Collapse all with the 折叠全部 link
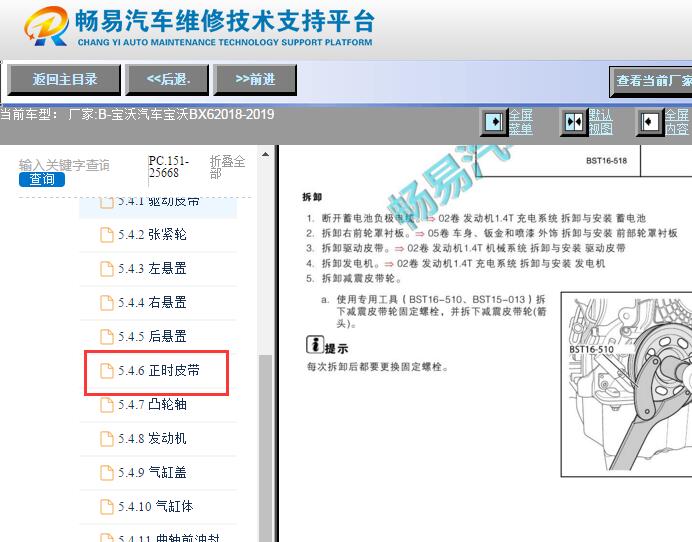This screenshot has width=692, height=542. click(227, 167)
